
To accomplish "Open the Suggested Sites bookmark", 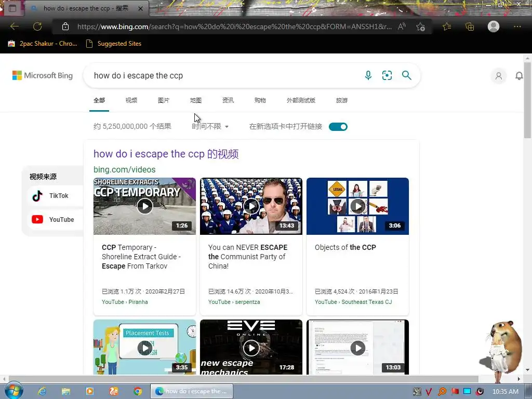I will point(114,44).
